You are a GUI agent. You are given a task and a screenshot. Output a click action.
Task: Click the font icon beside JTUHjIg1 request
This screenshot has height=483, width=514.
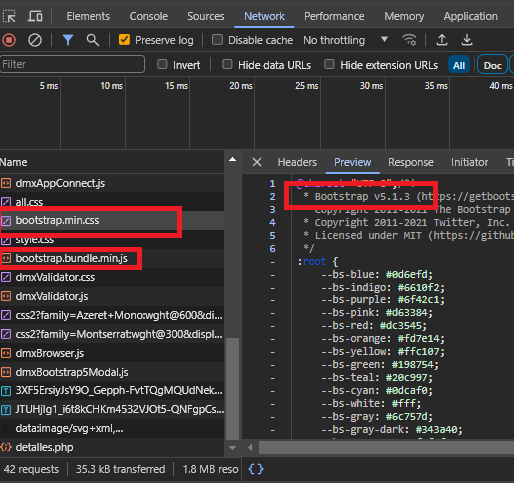point(6,409)
